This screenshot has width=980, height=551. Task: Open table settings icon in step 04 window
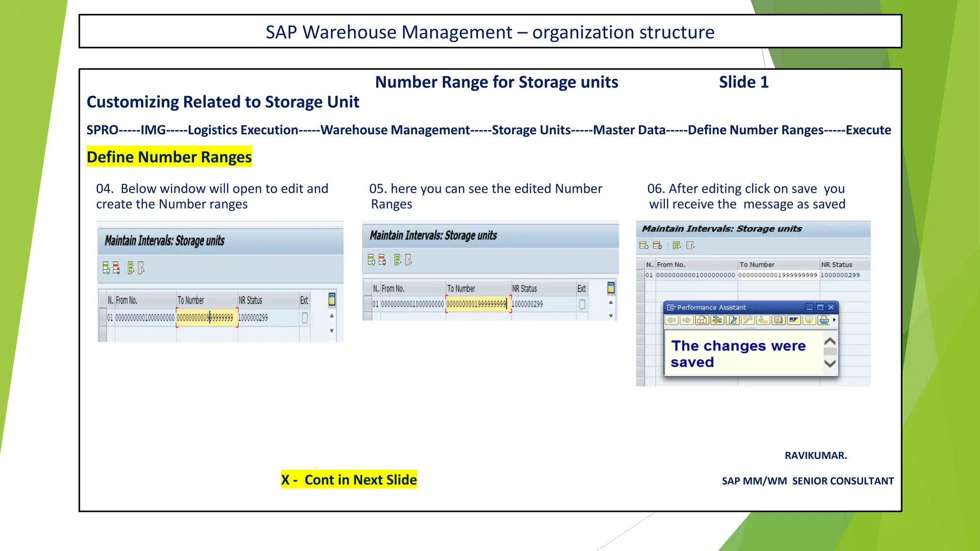pyautogui.click(x=332, y=300)
